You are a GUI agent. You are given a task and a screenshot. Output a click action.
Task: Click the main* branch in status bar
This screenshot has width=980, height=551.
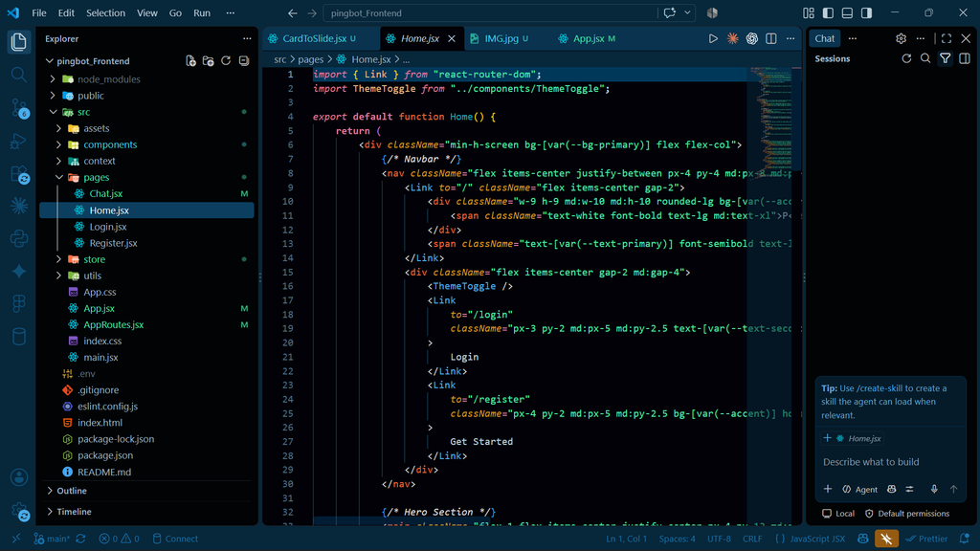pyautogui.click(x=52, y=539)
